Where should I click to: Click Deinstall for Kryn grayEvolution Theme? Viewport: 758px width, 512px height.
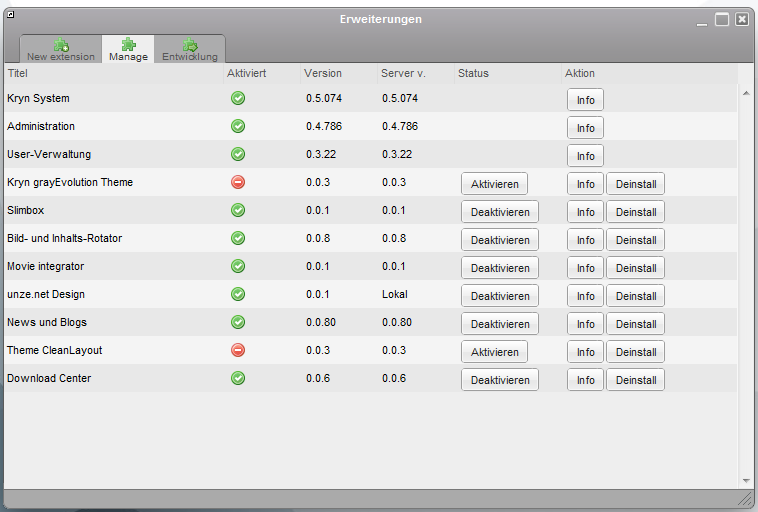click(636, 184)
